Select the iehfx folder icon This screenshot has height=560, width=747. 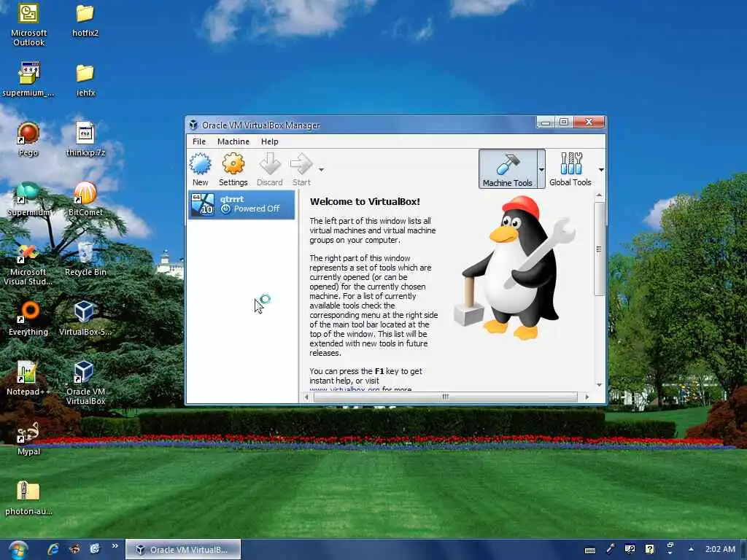click(85, 80)
